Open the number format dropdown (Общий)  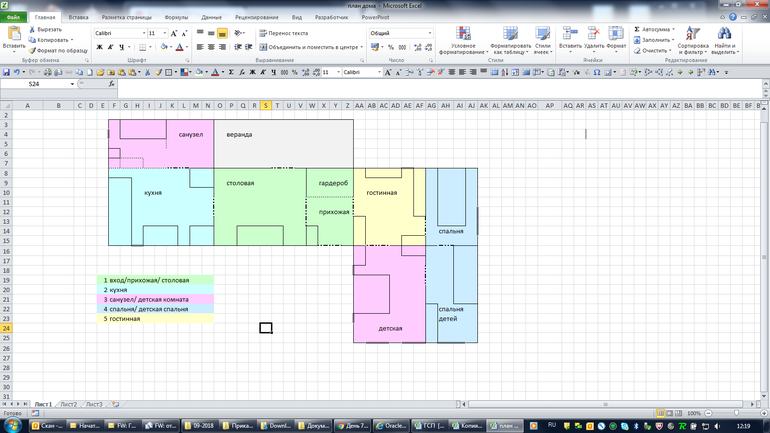click(430, 33)
